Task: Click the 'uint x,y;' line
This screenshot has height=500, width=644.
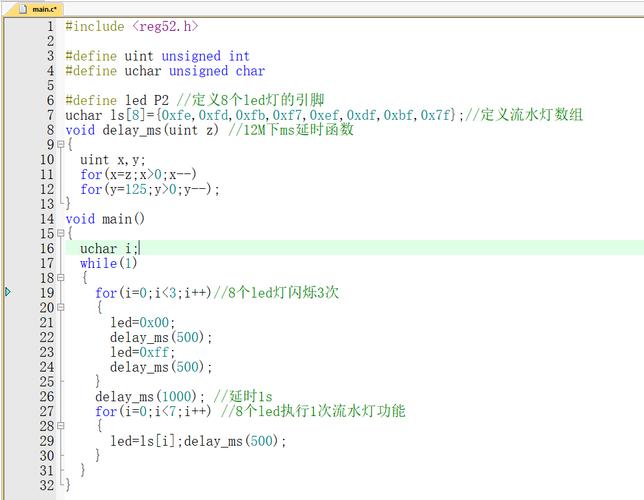Action: (113, 159)
